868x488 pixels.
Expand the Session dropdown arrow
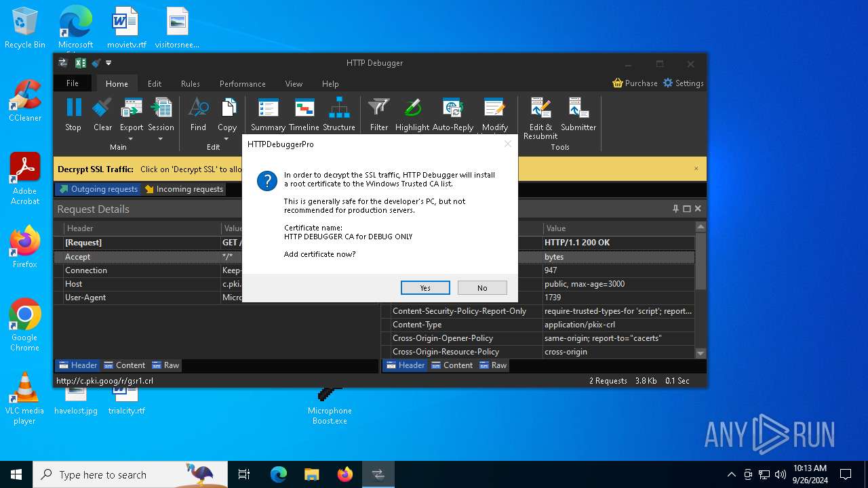161,139
